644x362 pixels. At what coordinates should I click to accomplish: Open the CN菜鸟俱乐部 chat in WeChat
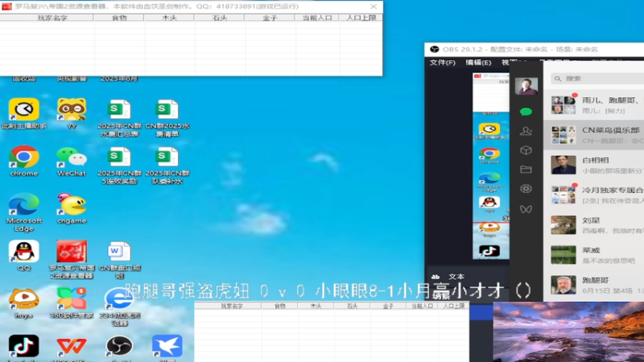point(594,135)
